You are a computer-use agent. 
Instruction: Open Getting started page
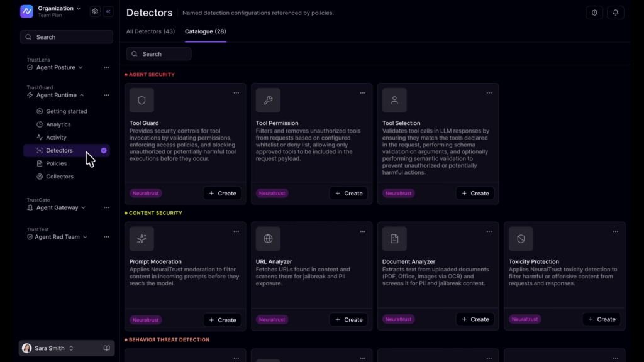(x=67, y=111)
